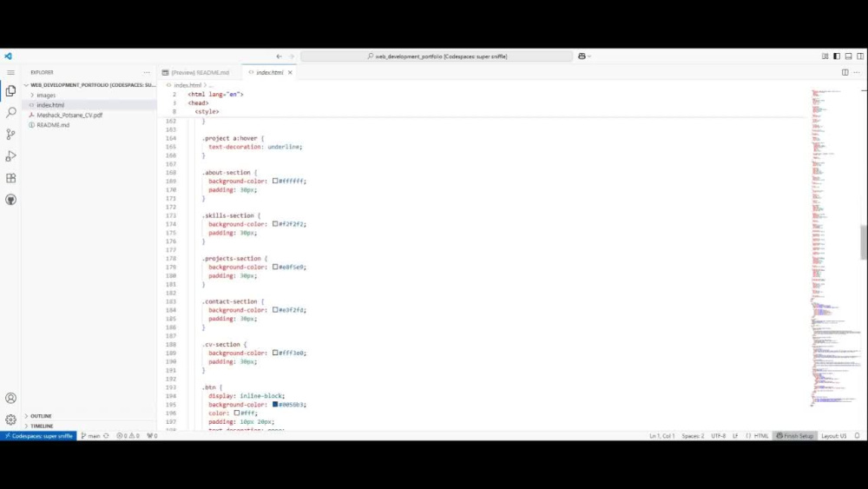This screenshot has width=868, height=489.
Task: Collapse the WEB_DEVELOPMENT_PORTFOLIO folder root
Action: (89, 85)
